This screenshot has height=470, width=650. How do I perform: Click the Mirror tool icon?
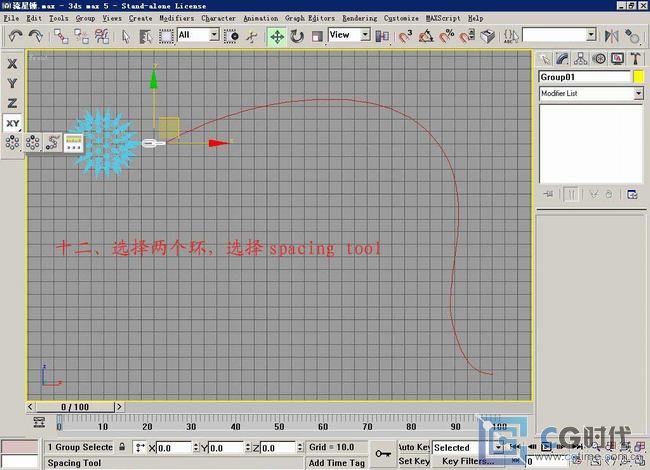tap(611, 36)
